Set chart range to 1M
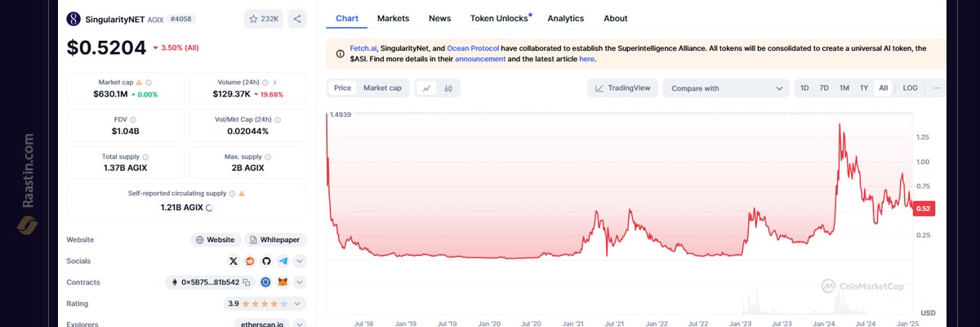 pyautogui.click(x=844, y=88)
